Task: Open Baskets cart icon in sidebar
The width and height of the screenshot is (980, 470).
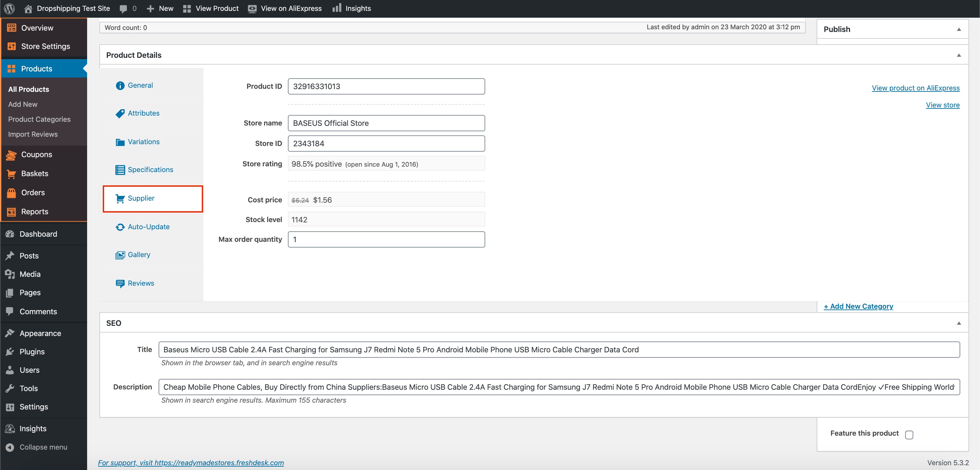Action: point(12,174)
